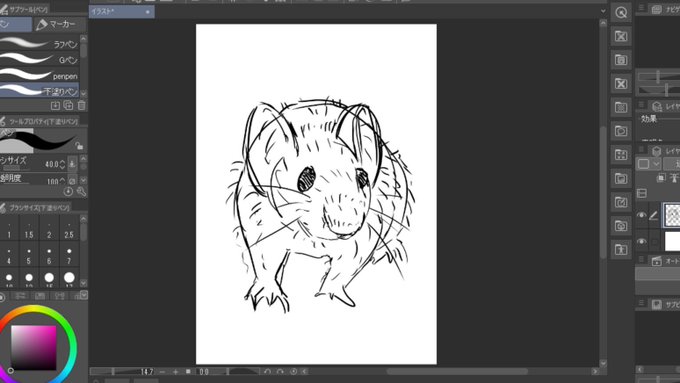Duplicate the selected sub tool

click(69, 105)
